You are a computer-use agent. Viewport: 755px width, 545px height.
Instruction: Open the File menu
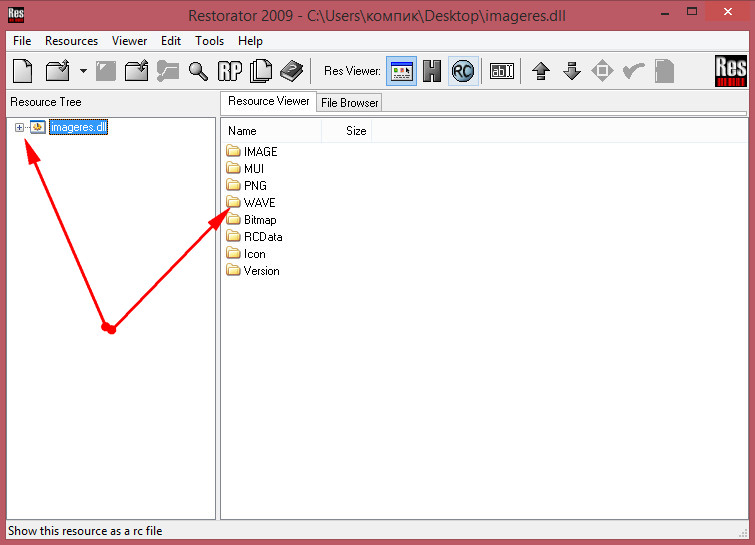[x=22, y=41]
